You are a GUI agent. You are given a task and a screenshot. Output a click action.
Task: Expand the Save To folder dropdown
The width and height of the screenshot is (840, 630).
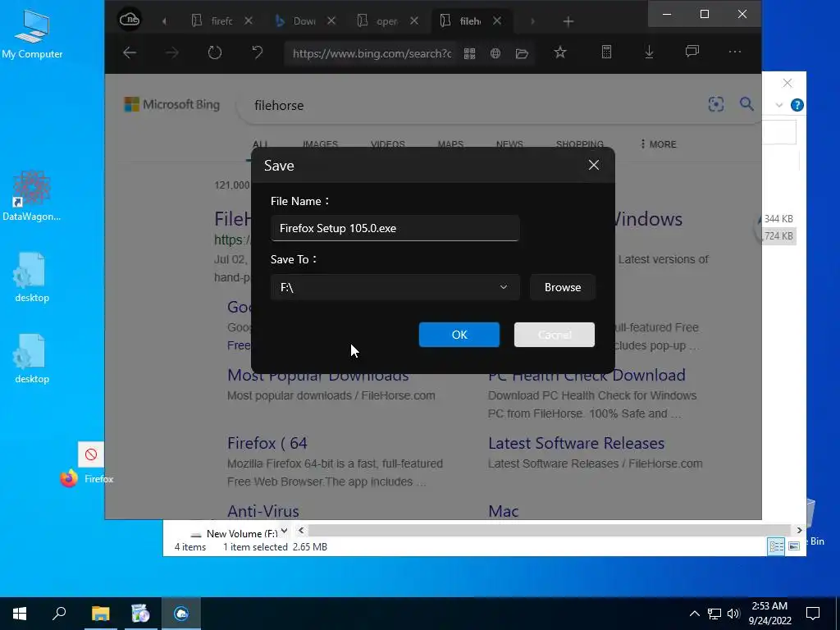(503, 287)
